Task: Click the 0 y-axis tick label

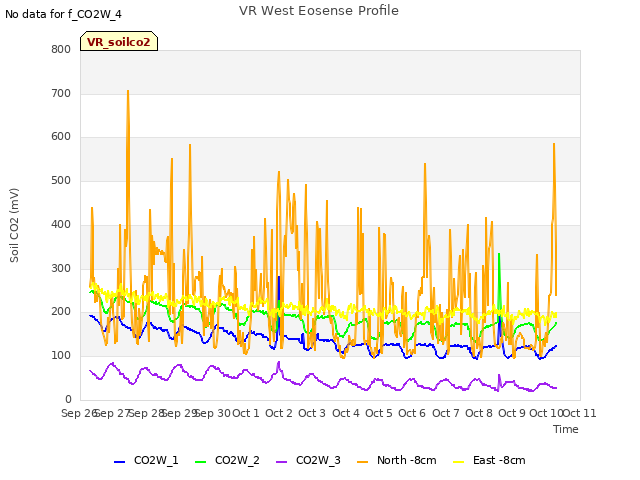Action: 68,399
